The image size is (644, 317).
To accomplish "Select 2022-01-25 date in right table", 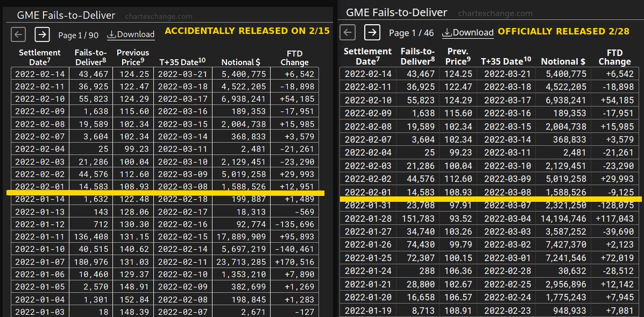I will [x=369, y=258].
